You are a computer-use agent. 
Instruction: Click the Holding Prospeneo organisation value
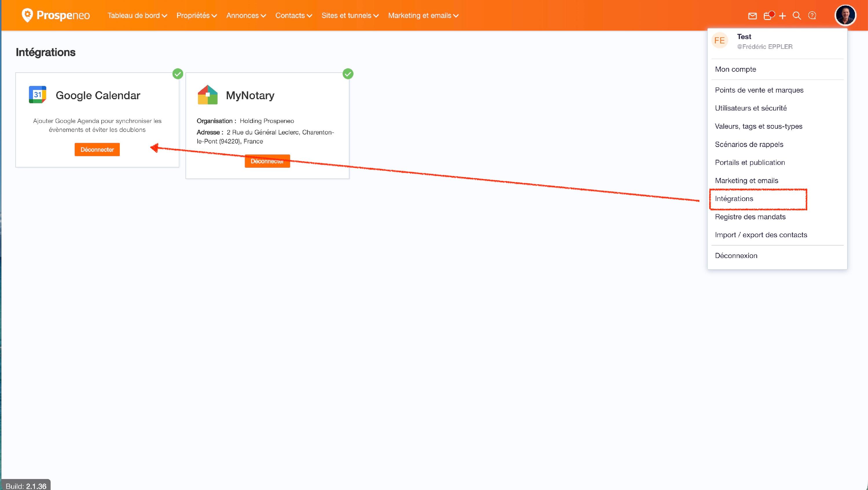point(267,121)
